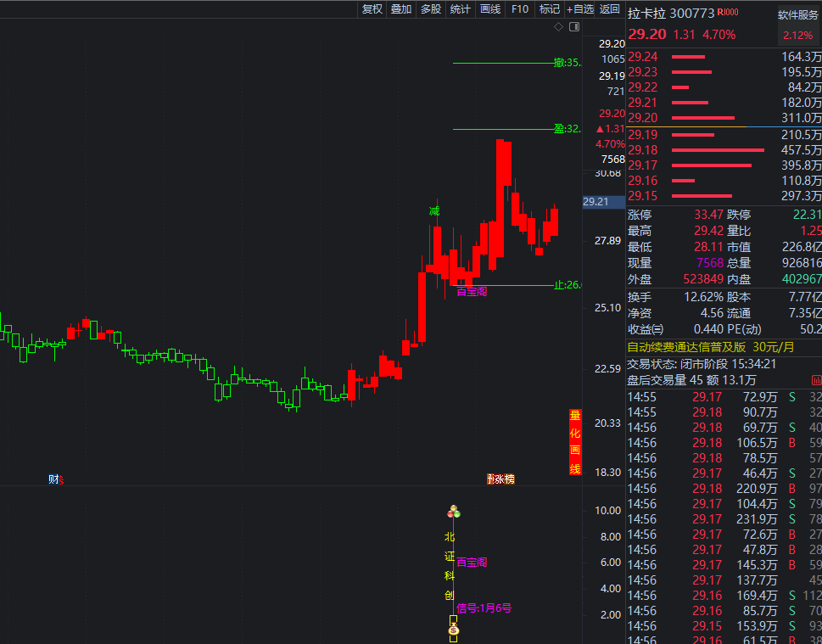Click the R1000 badge next to stock code
The image size is (822, 644).
click(x=728, y=13)
